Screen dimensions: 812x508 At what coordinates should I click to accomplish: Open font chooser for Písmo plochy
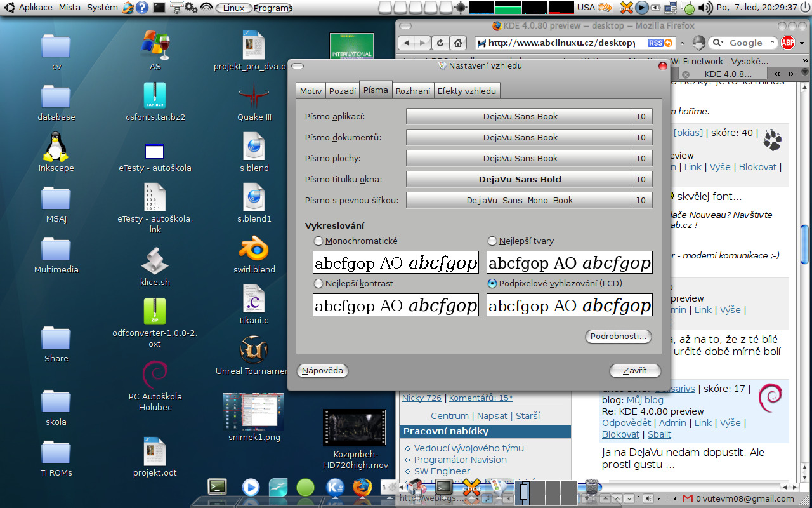pyautogui.click(x=520, y=158)
